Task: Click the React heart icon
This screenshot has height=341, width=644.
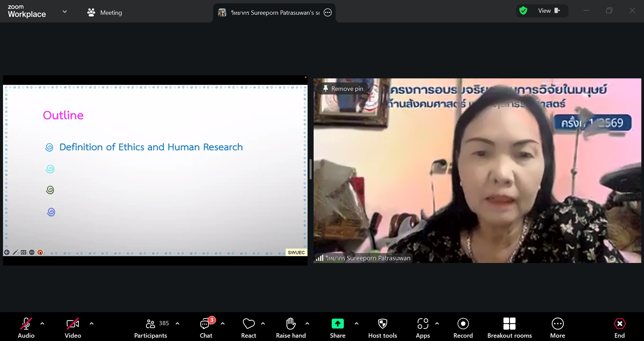Action: (249, 328)
